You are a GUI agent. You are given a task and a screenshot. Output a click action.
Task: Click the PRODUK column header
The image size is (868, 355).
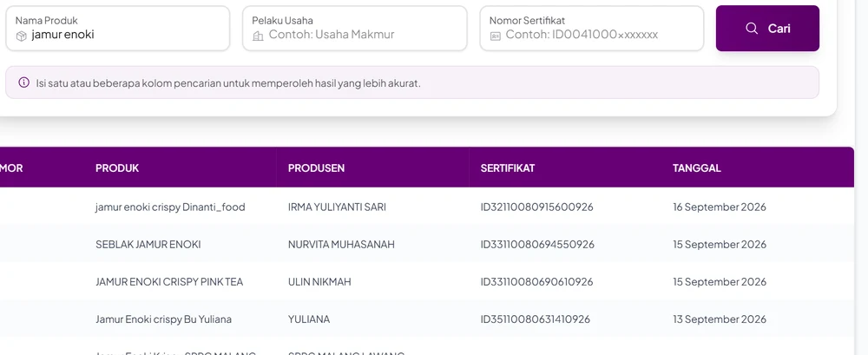pyautogui.click(x=117, y=168)
